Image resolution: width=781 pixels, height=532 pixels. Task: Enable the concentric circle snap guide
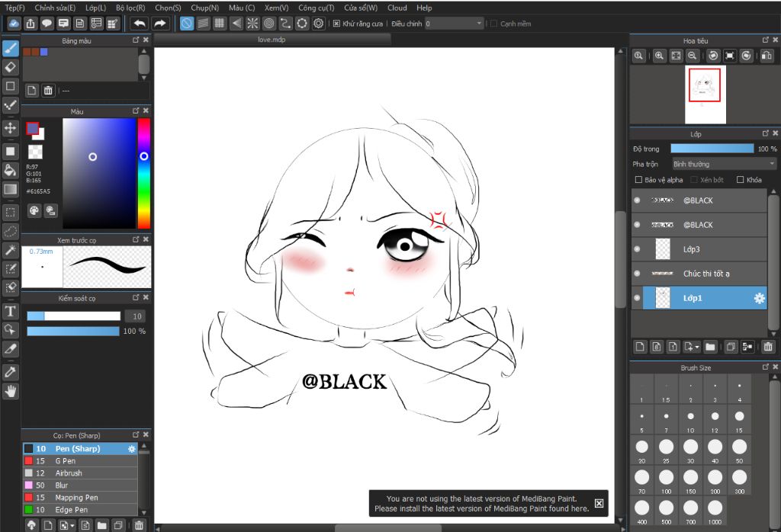[x=269, y=24]
